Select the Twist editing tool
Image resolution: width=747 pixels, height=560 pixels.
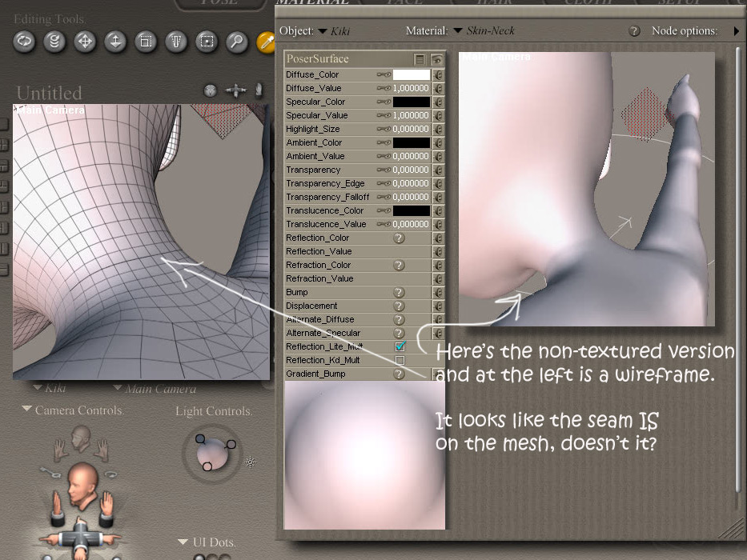coord(54,42)
